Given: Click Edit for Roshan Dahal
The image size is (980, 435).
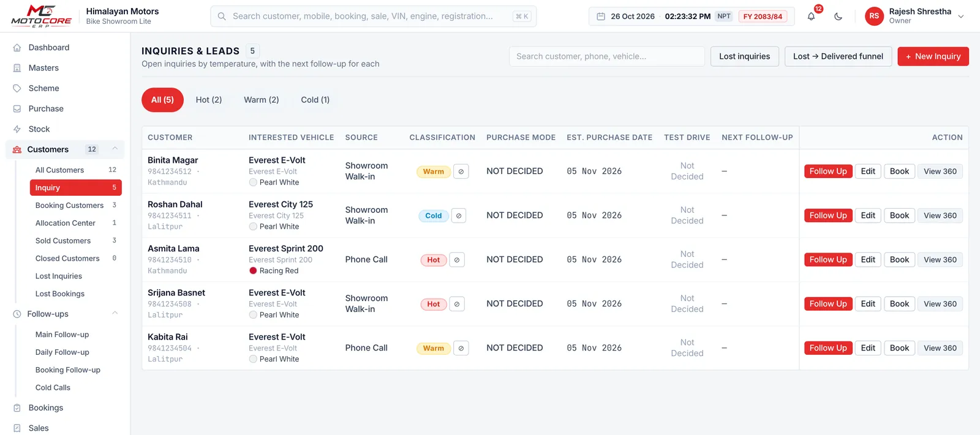Looking at the screenshot, I should coord(868,215).
